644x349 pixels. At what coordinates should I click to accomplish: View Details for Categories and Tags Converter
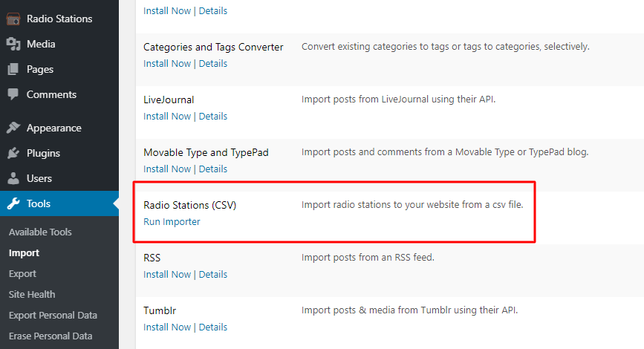coord(213,63)
